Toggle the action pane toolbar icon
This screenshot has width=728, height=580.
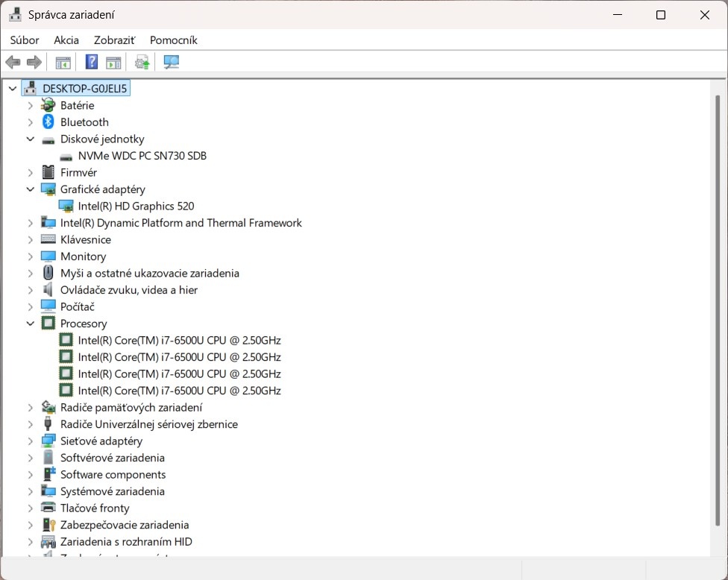(x=113, y=62)
